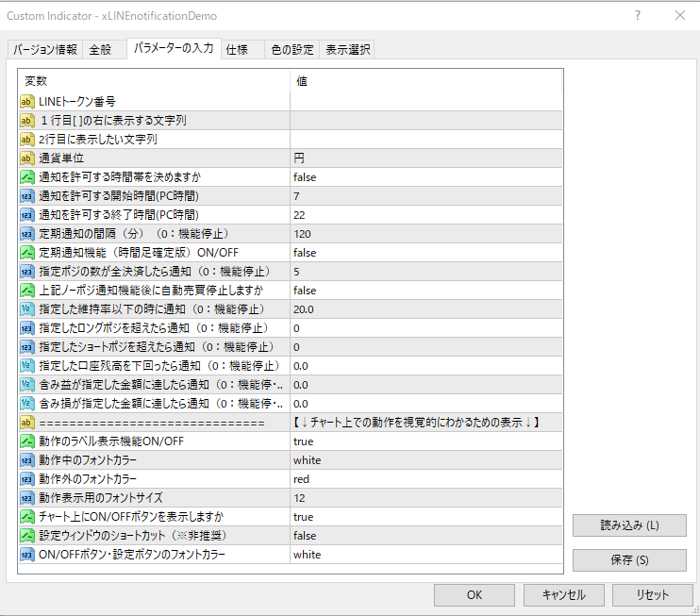Load parameters with 読み込み (L) button
This screenshot has width=700, height=616.
point(629,525)
